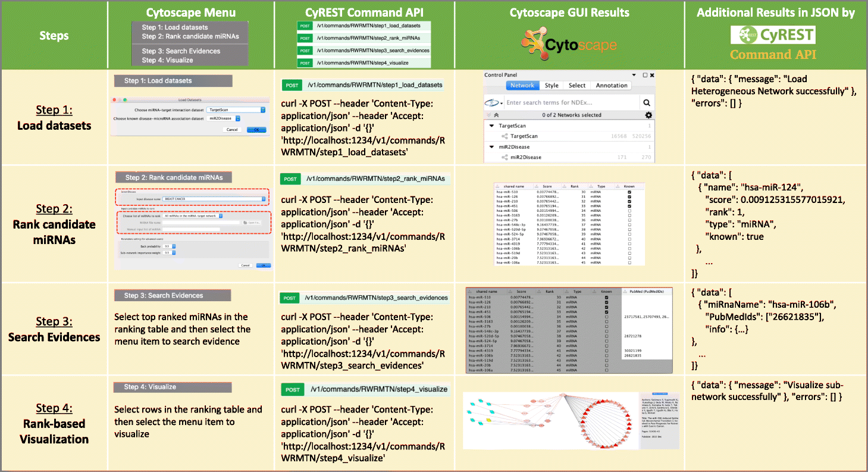This screenshot has width=868, height=472.
Task: Click PubMed ID 28721278 in Step 3 table
Action: click(633, 336)
